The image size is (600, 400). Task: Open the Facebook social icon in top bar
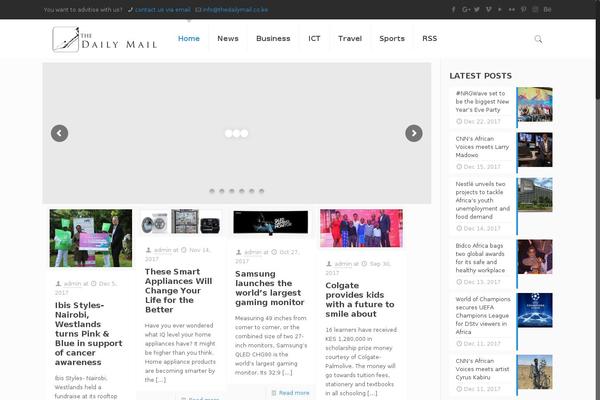pyautogui.click(x=453, y=10)
